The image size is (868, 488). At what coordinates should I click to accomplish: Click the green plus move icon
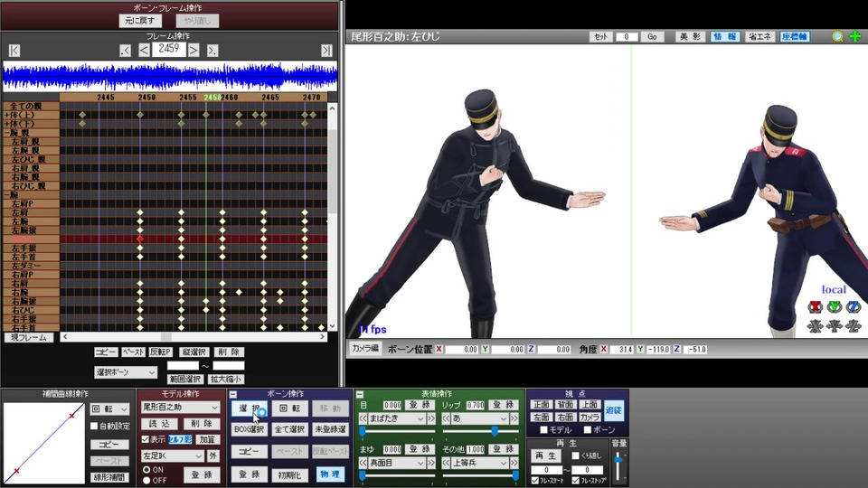coord(855,36)
